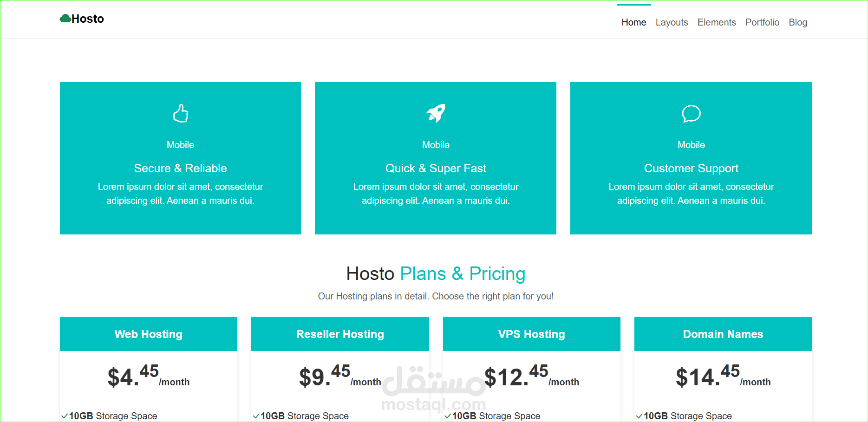This screenshot has height=422, width=868.
Task: Click the Web Hosting plan header
Action: [x=149, y=334]
